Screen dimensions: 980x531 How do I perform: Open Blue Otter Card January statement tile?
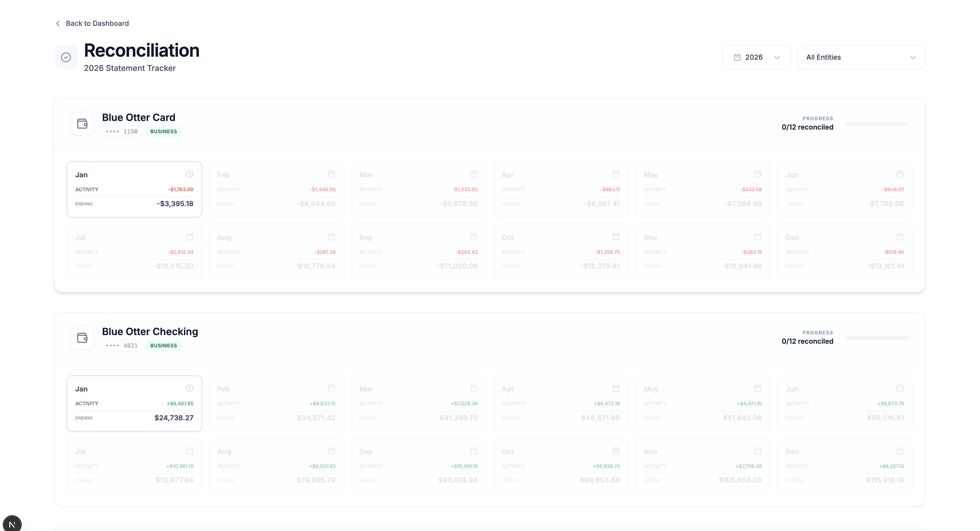point(134,189)
